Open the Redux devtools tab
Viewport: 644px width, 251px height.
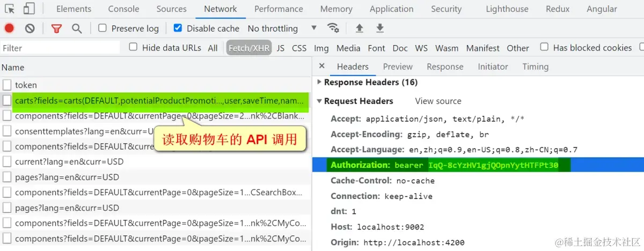558,9
